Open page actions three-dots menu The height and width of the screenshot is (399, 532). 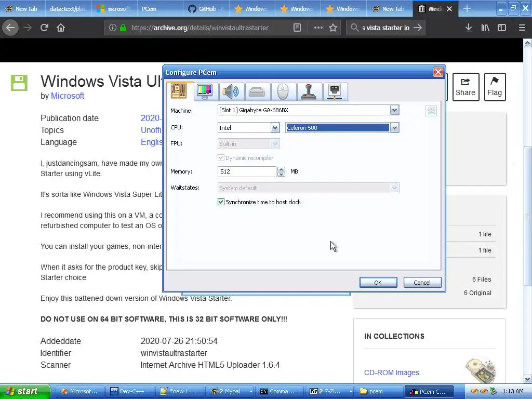(318, 28)
